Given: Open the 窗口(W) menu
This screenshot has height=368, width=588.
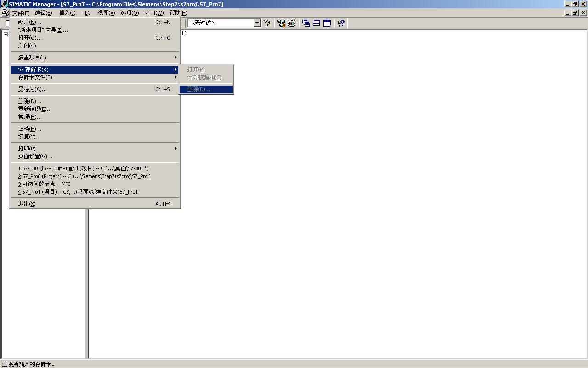Looking at the screenshot, I should pyautogui.click(x=154, y=13).
